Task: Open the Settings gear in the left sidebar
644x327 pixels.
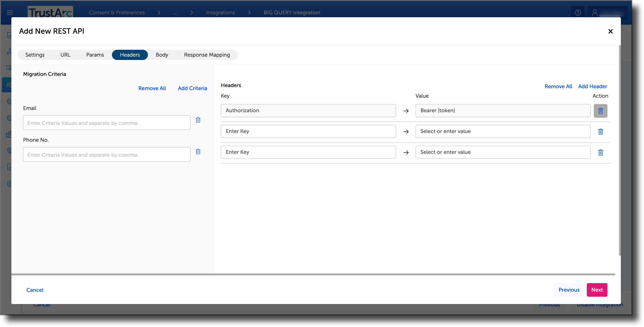Action: point(9,184)
